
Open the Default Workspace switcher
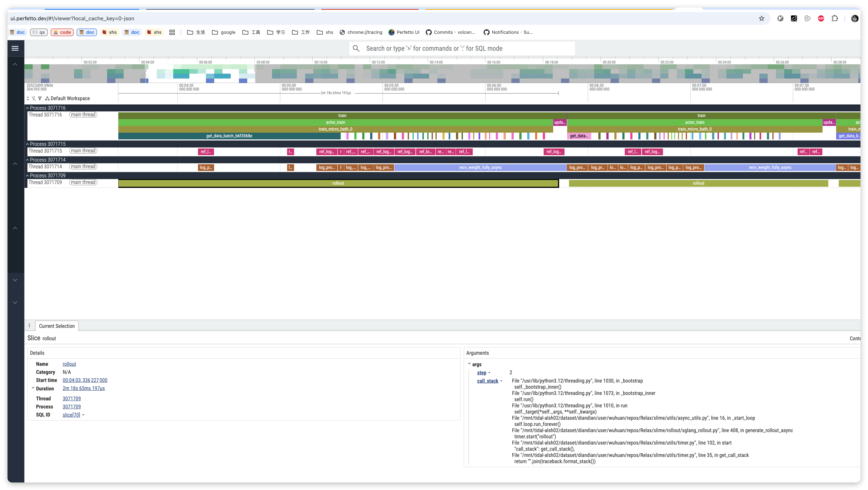pyautogui.click(x=67, y=98)
